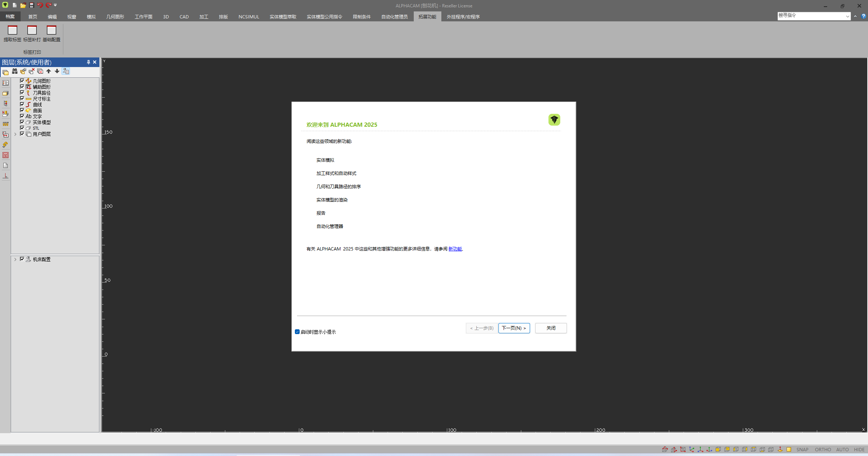Open the NCSIMUL ribbon tab
Image resolution: width=868 pixels, height=456 pixels.
[x=248, y=17]
